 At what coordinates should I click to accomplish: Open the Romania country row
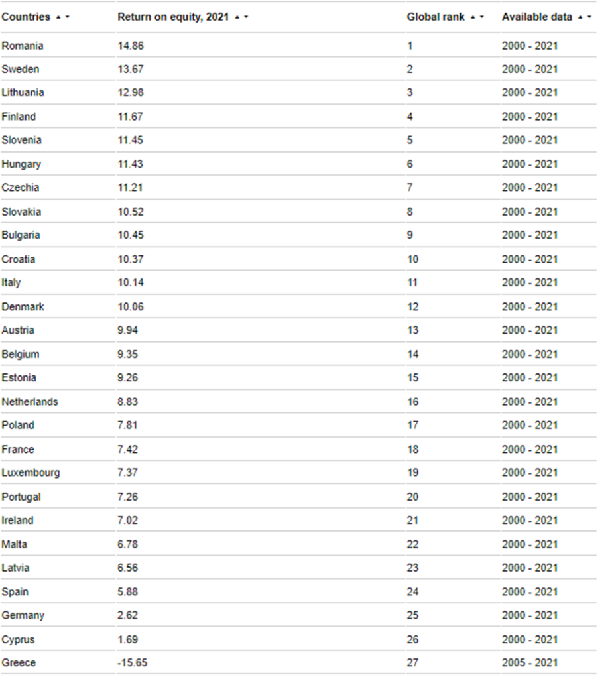(x=23, y=46)
